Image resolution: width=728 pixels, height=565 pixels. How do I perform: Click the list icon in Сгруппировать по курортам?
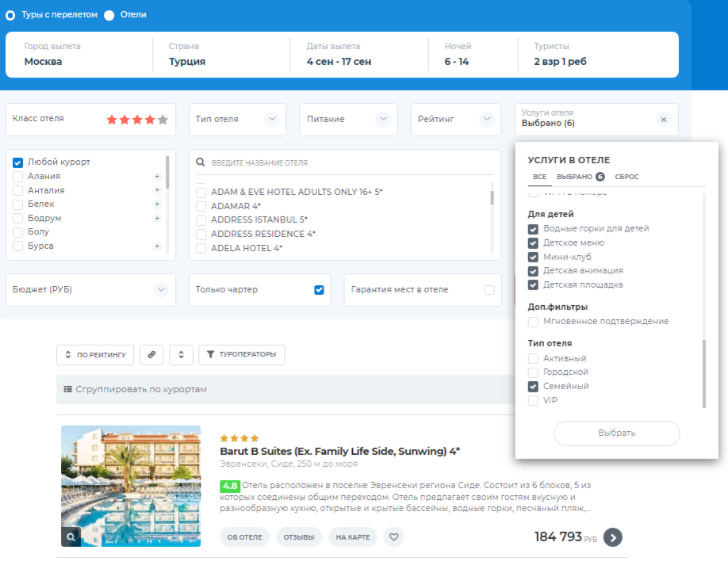67,389
